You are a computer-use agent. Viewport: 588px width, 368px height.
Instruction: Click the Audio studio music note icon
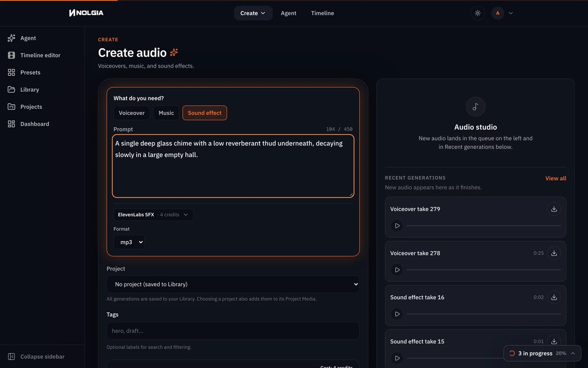click(x=476, y=107)
